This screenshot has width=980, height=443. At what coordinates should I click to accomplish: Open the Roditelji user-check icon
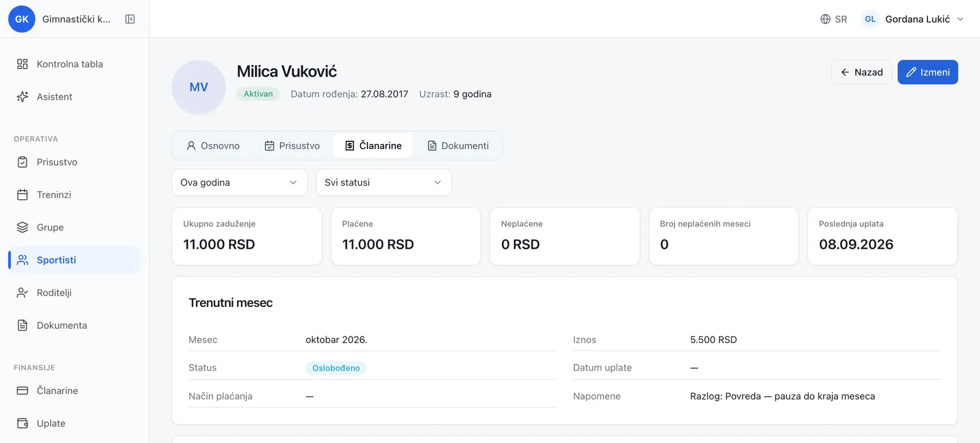(x=23, y=292)
